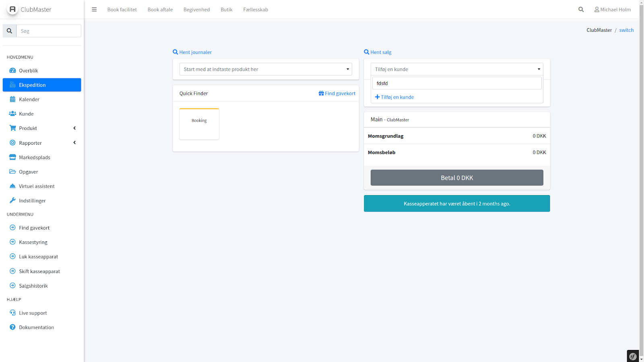Image resolution: width=644 pixels, height=362 pixels.
Task: Click the Symfony debug icon bottom right
Action: (x=633, y=356)
